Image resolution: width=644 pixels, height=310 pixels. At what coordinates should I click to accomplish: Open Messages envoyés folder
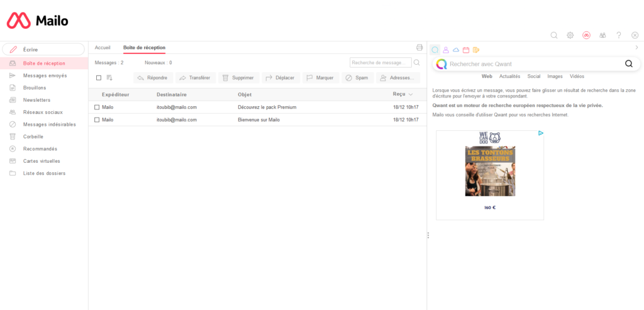(x=44, y=75)
